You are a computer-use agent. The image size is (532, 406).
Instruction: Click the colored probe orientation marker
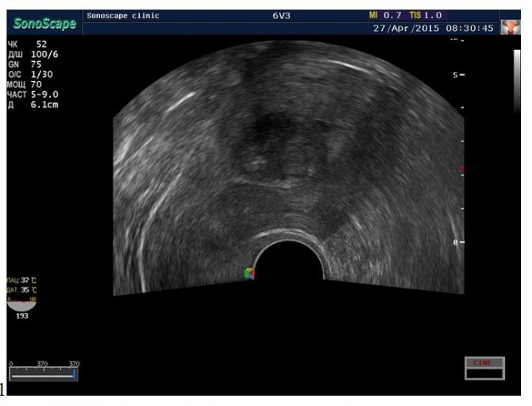coord(249,273)
